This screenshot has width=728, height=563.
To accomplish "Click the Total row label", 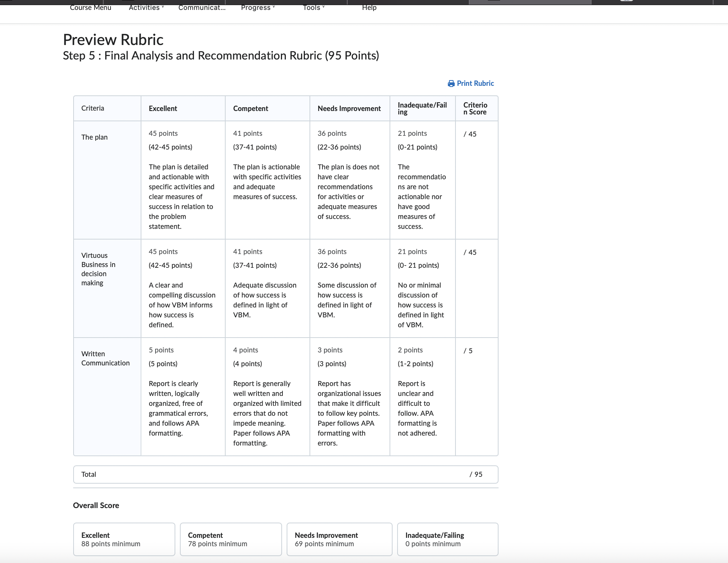I will (89, 475).
